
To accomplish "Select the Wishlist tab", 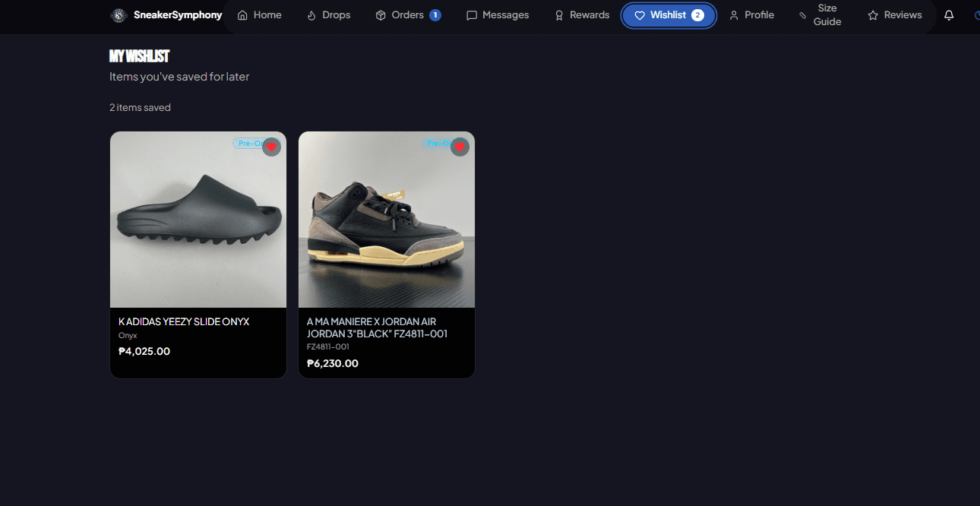I will tap(669, 15).
